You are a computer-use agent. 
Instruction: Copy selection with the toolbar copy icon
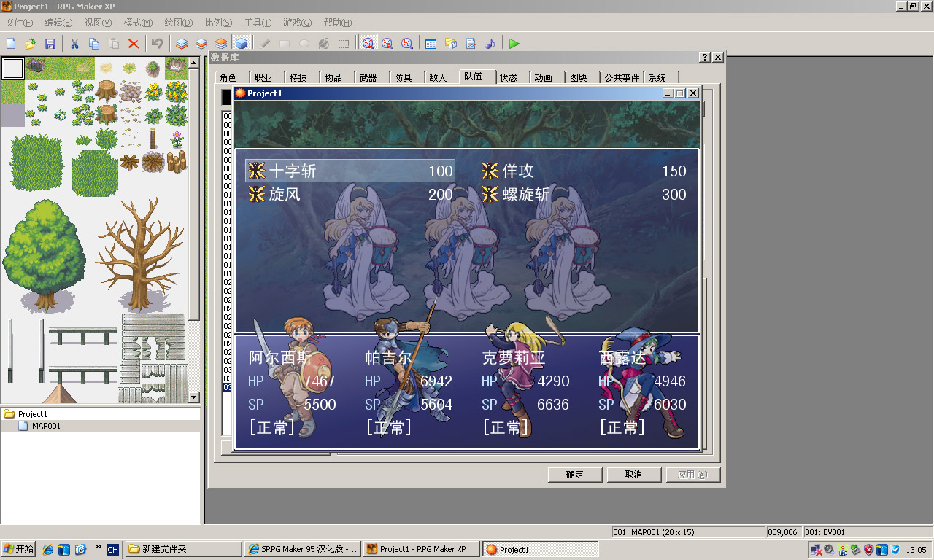tap(94, 44)
